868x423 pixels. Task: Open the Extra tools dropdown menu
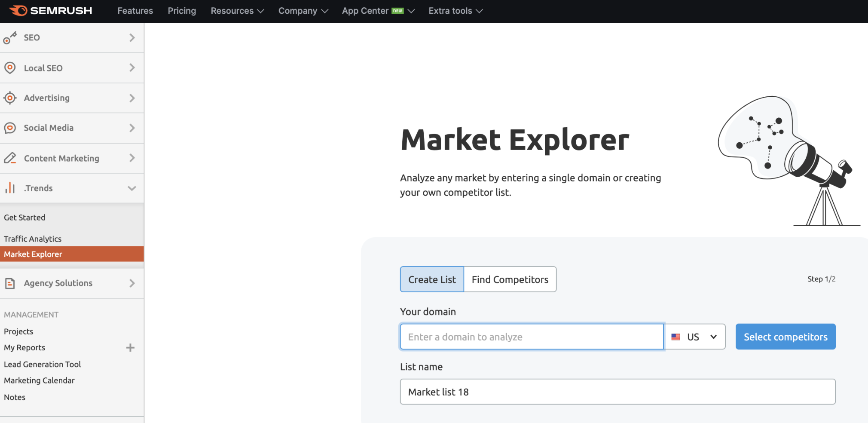click(x=455, y=11)
